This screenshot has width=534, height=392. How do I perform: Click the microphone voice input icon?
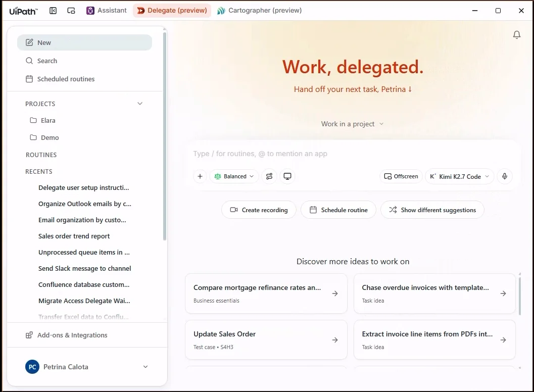[505, 176]
